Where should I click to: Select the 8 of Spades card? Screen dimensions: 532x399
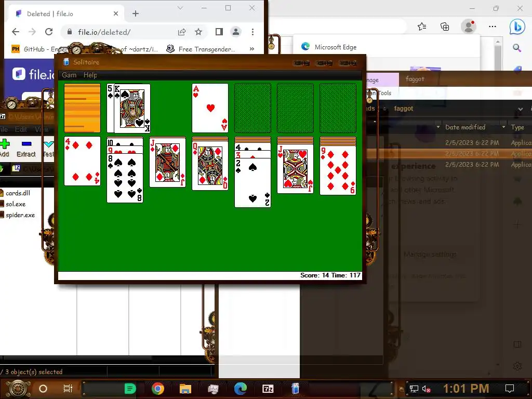point(125,178)
